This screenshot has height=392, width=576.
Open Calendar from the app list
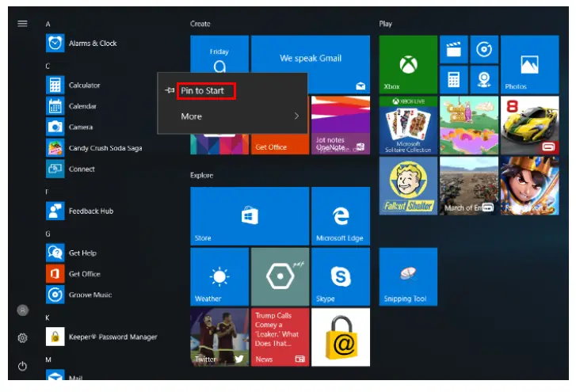71,106
